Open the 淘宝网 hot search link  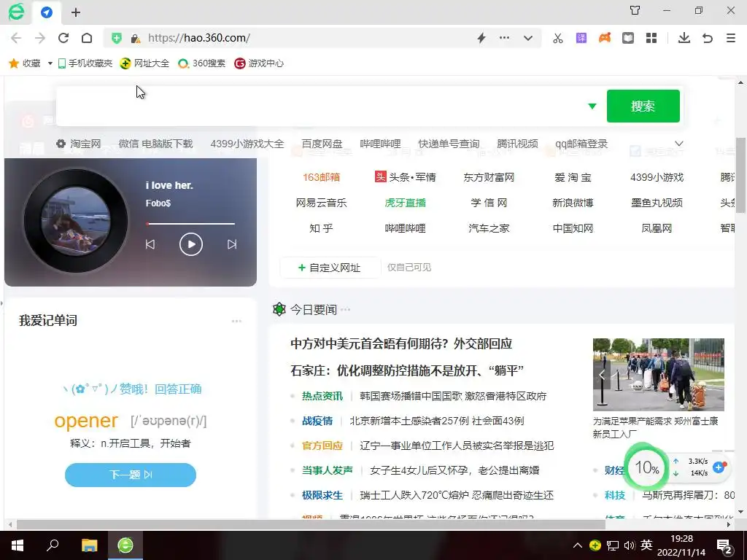point(85,144)
